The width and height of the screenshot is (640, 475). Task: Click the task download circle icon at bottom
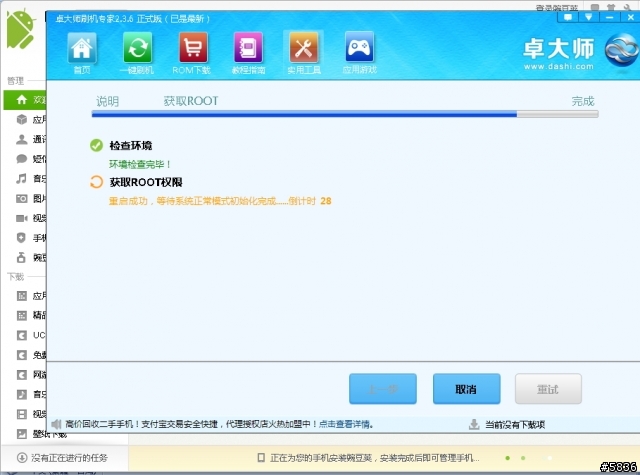(x=22, y=458)
